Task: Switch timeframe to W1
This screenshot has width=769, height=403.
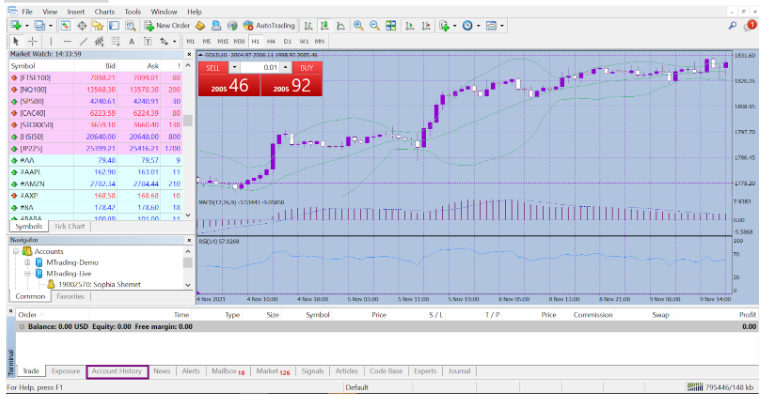Action: coord(304,42)
